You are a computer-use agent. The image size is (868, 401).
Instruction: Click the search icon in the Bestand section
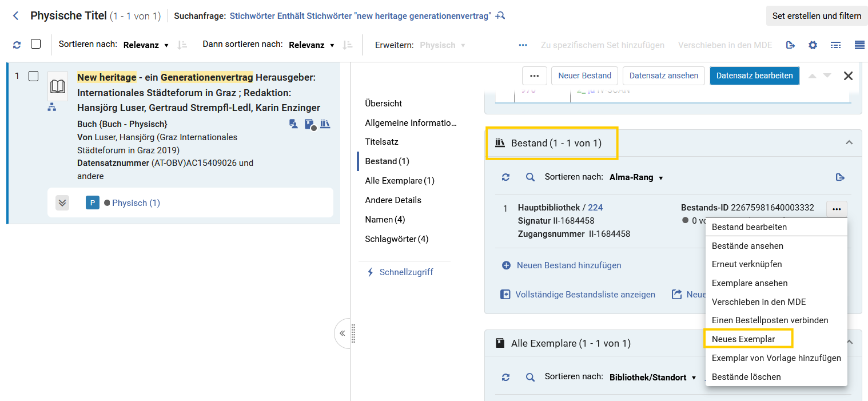pyautogui.click(x=530, y=177)
